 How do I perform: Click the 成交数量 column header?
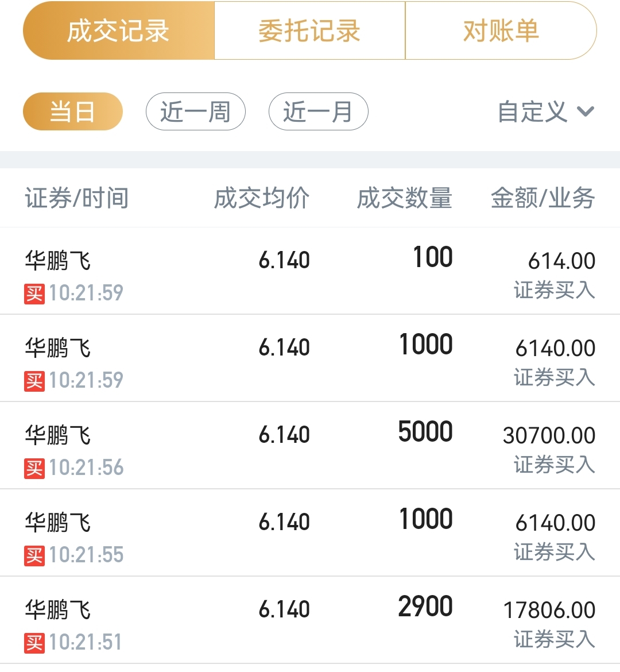pyautogui.click(x=405, y=198)
